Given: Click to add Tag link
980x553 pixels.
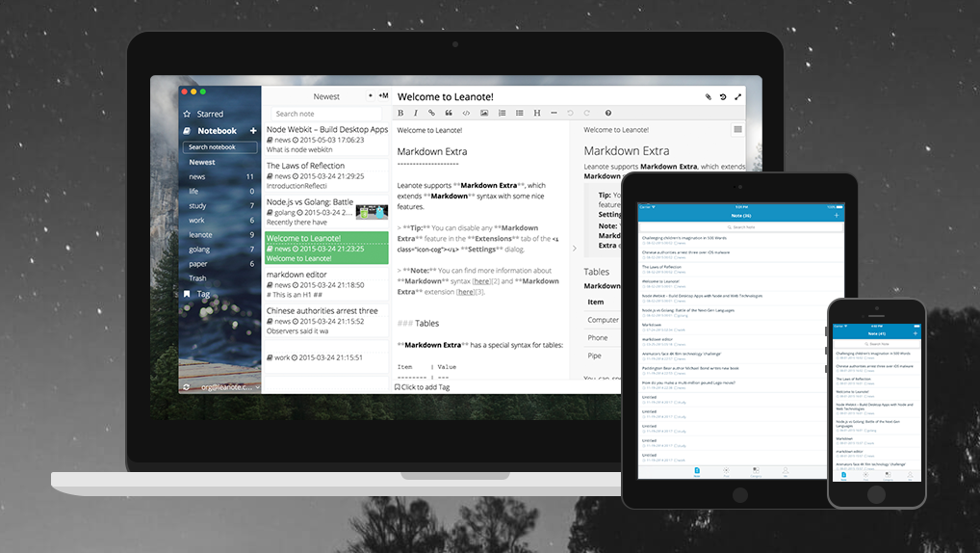Looking at the screenshot, I should [422, 387].
